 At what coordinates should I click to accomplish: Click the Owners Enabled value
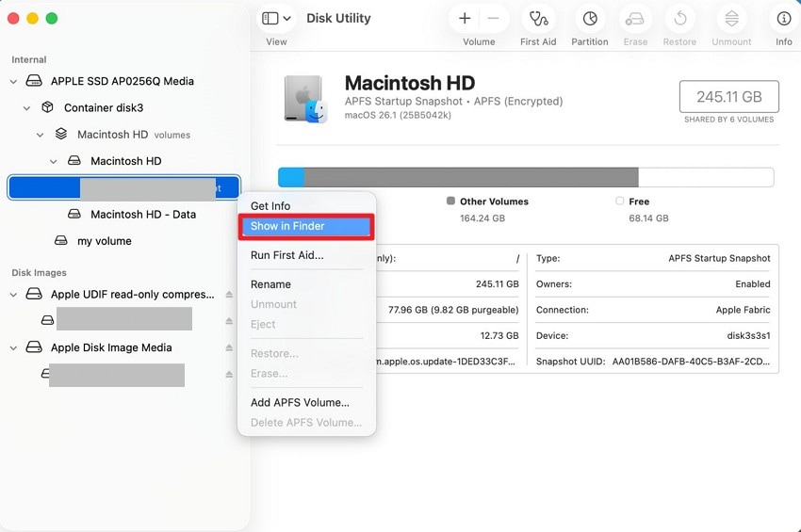(753, 283)
